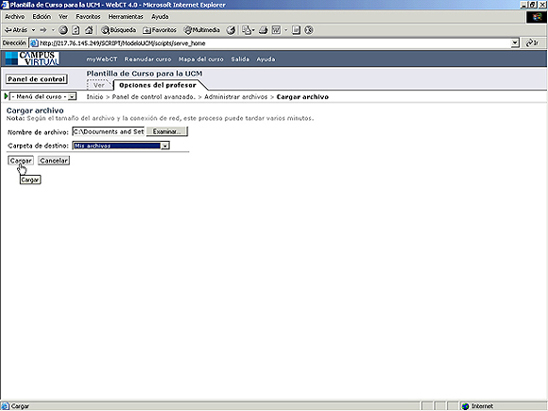Image resolution: width=548 pixels, height=411 pixels.
Task: Click the Internet zone status bar indicator
Action: point(477,406)
